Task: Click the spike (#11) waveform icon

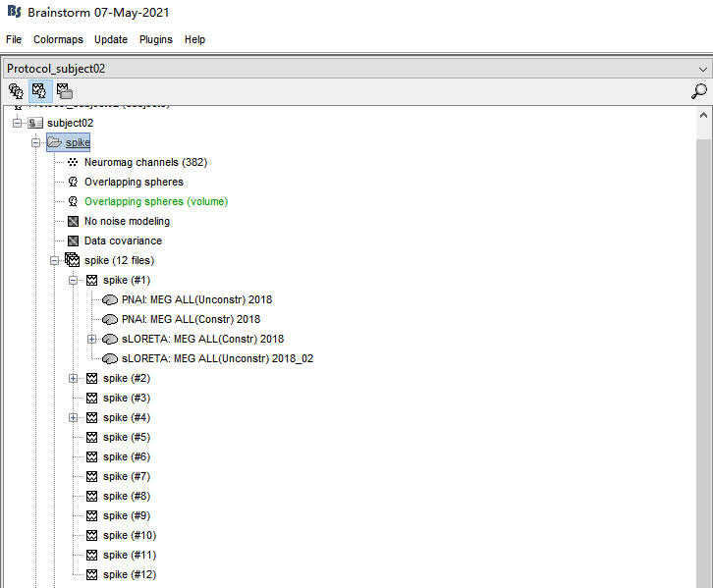Action: [92, 555]
